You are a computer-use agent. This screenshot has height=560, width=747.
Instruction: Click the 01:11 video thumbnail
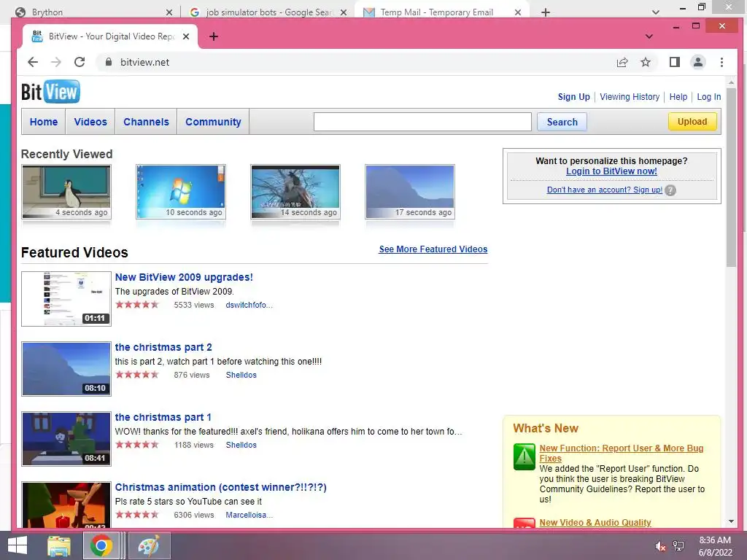click(66, 298)
